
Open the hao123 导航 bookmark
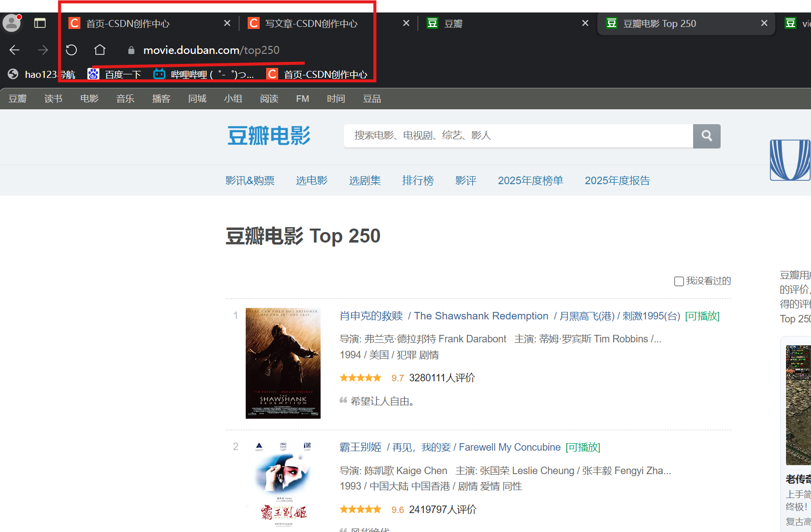[x=42, y=74]
